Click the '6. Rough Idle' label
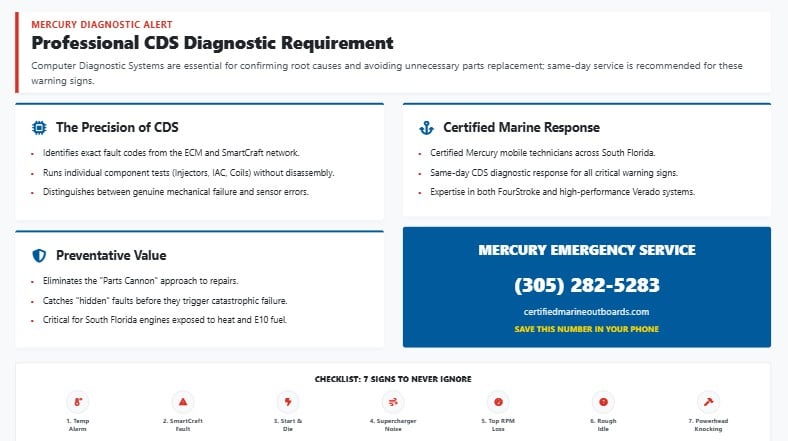The height and width of the screenshot is (441, 788). (x=603, y=425)
